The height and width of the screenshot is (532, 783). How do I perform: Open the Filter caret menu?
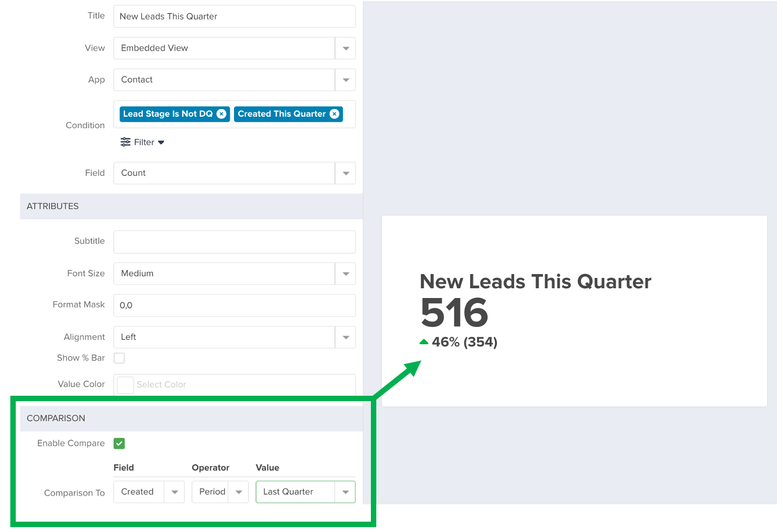(161, 143)
